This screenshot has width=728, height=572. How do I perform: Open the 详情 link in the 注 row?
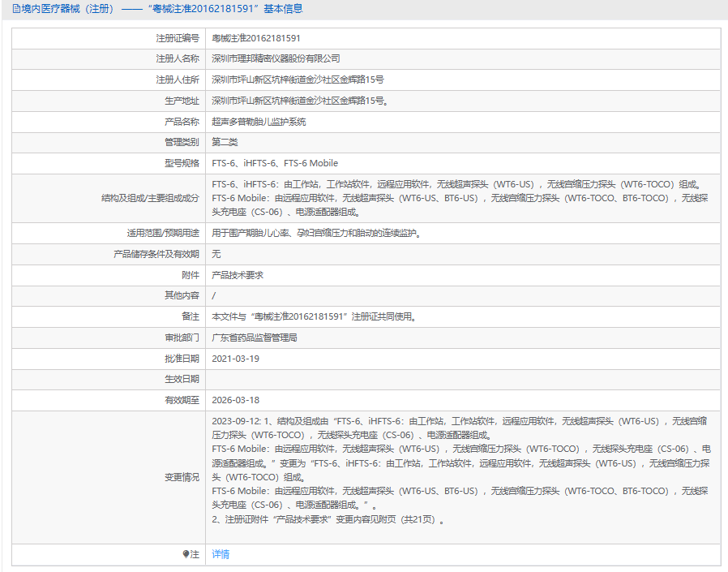click(221, 554)
